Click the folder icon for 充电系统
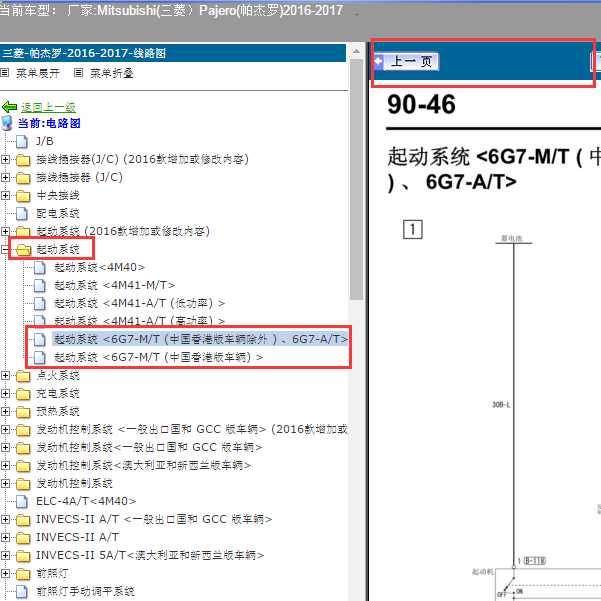 click(23, 394)
